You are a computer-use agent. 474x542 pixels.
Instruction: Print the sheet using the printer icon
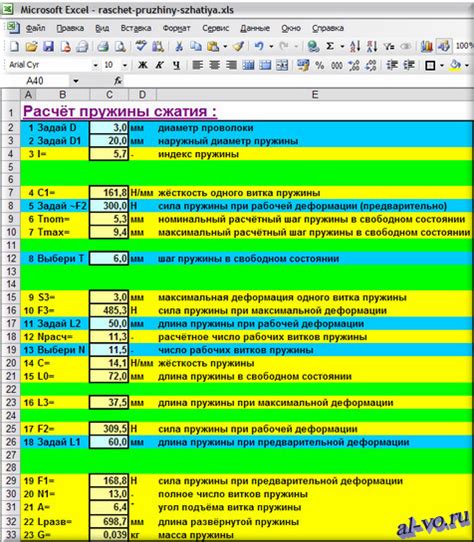pos(103,46)
